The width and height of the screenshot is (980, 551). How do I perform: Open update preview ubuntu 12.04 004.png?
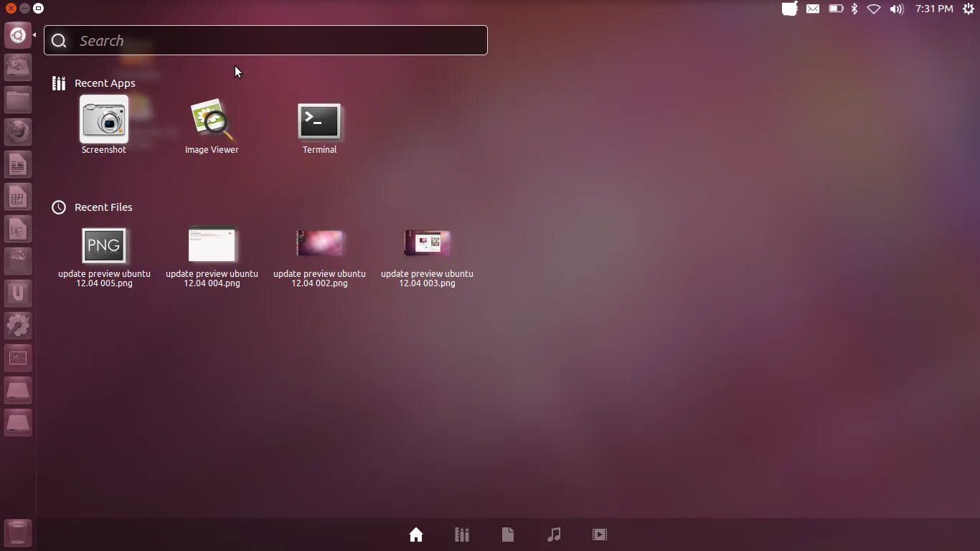click(212, 257)
